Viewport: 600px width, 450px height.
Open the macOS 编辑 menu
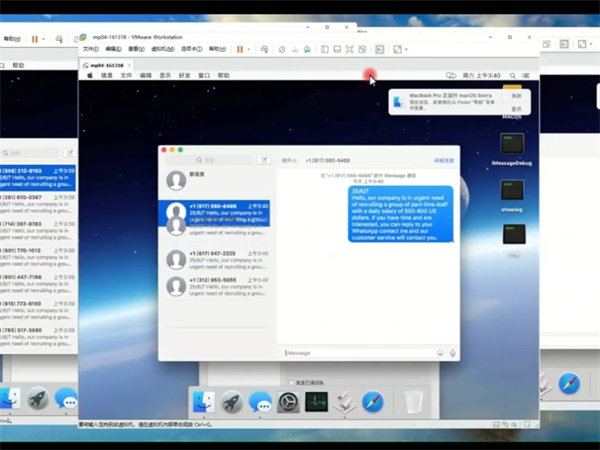[146, 75]
